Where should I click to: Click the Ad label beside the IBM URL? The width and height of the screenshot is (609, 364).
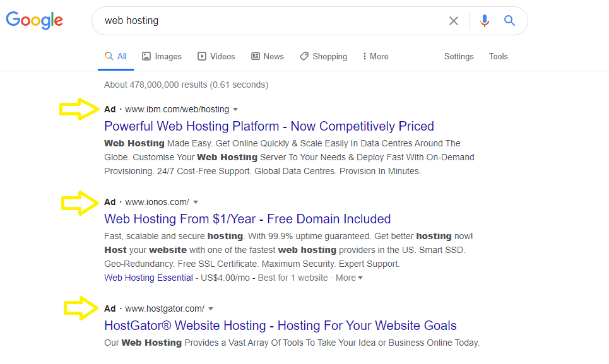(110, 109)
